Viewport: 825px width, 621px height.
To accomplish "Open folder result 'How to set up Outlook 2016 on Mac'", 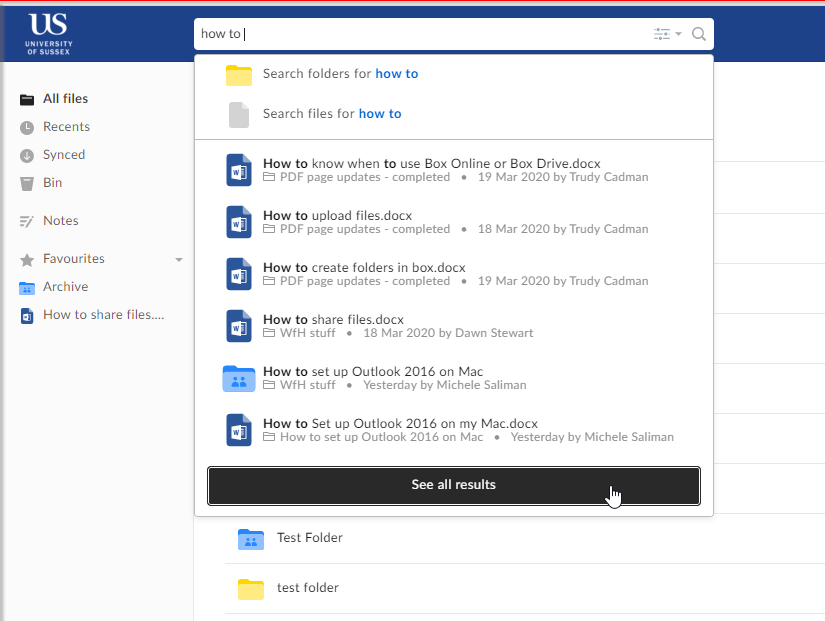I will (x=373, y=372).
